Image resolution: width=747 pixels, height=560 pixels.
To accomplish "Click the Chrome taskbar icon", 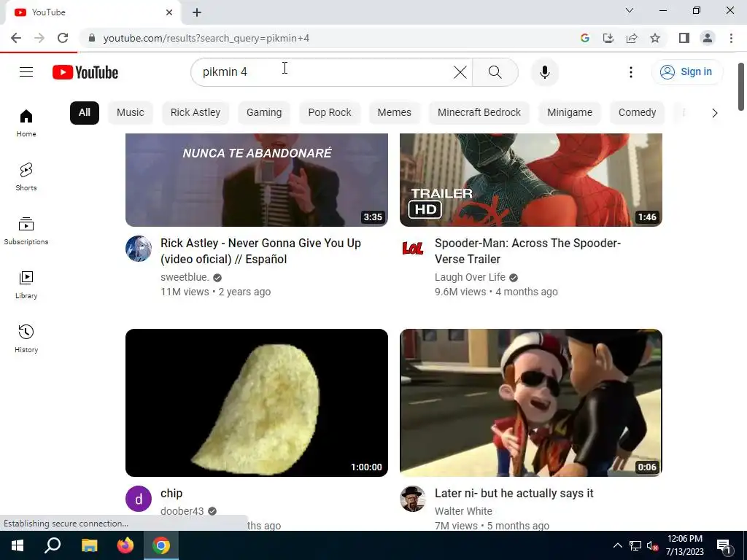I will [x=161, y=545].
